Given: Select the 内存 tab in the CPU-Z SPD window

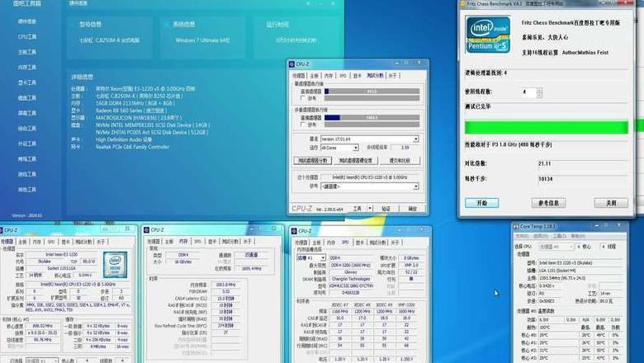Looking at the screenshot, I should (331, 243).
